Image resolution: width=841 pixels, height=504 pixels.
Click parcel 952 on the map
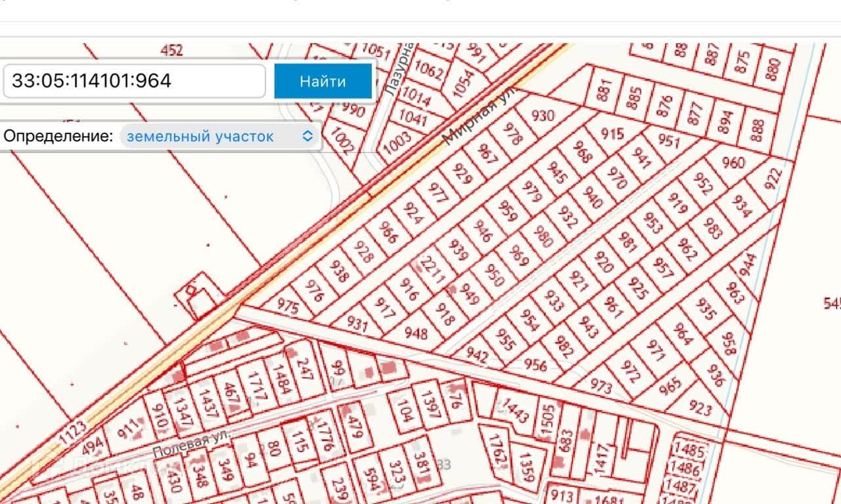coord(702,184)
